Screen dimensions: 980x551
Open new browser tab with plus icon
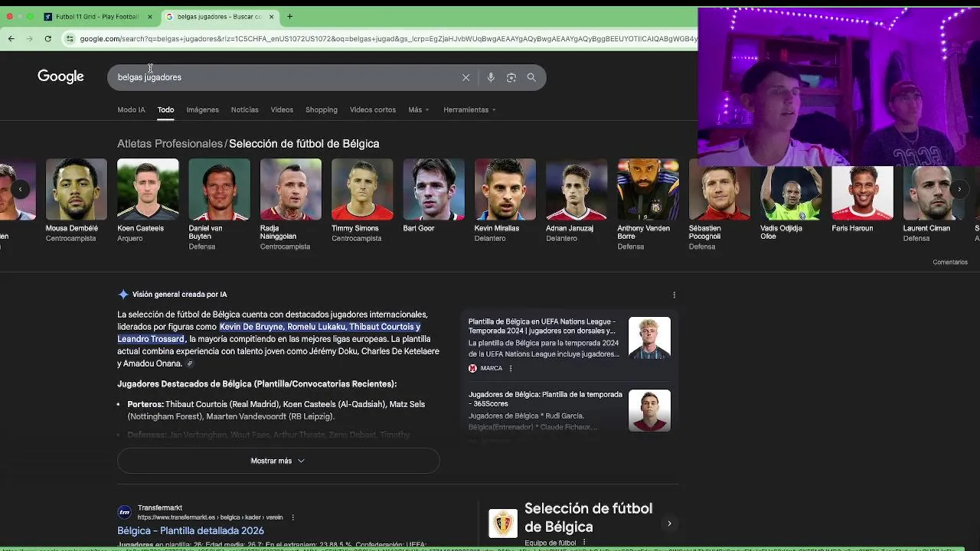click(289, 16)
